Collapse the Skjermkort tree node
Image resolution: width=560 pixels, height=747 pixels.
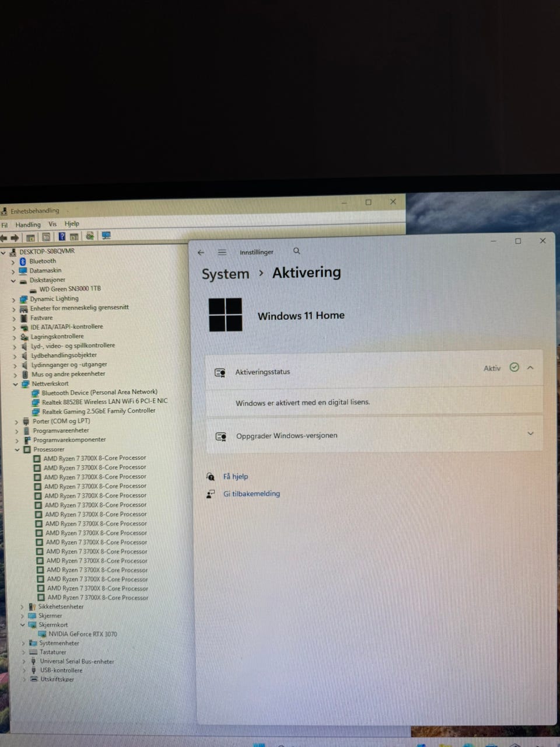pyautogui.click(x=23, y=625)
